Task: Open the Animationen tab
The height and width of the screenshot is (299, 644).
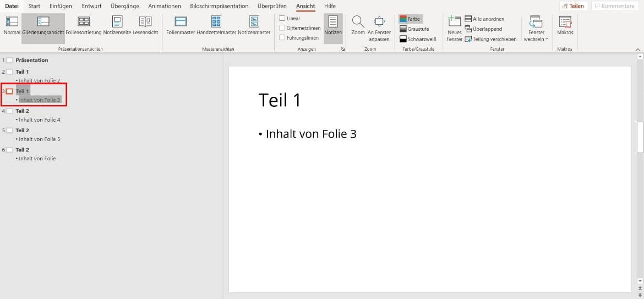Action: [x=165, y=6]
